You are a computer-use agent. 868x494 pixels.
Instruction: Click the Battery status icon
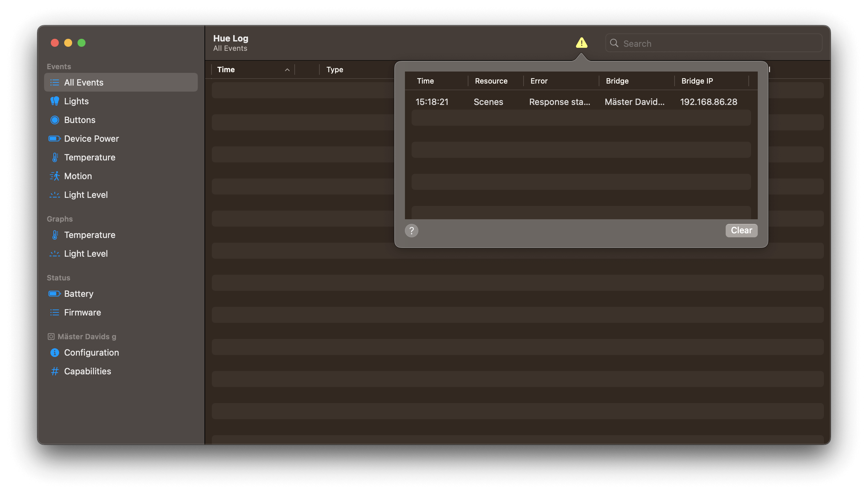click(x=55, y=293)
